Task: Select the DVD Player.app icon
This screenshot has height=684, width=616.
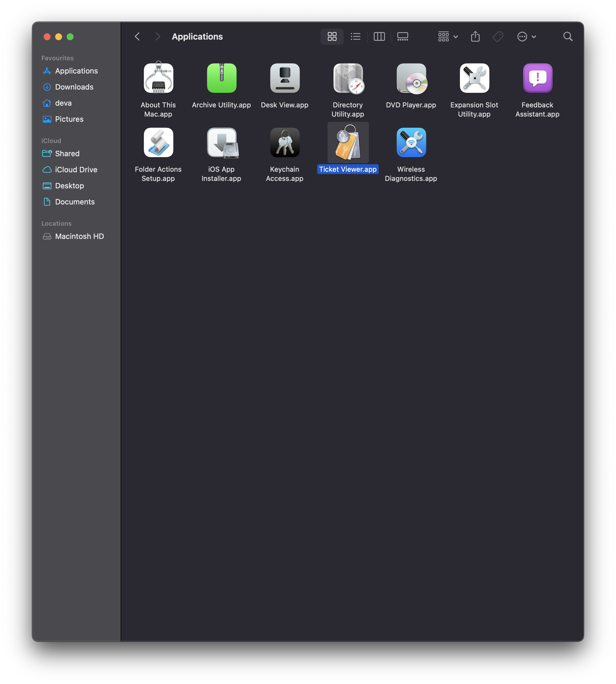Action: [x=411, y=78]
